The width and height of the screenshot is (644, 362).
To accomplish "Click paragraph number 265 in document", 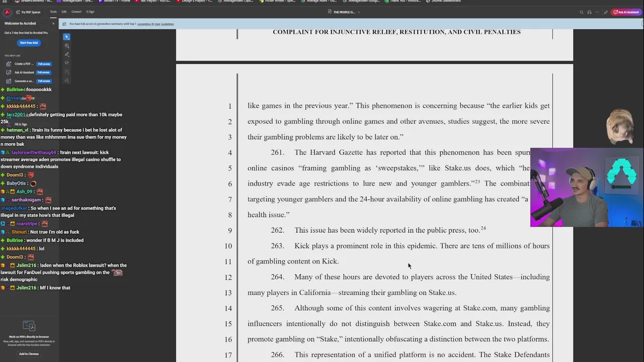I will click(x=277, y=308).
